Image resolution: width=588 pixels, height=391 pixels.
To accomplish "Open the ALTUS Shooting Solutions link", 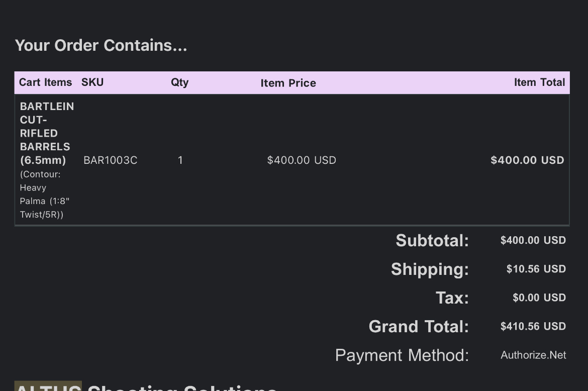I will (x=146, y=386).
